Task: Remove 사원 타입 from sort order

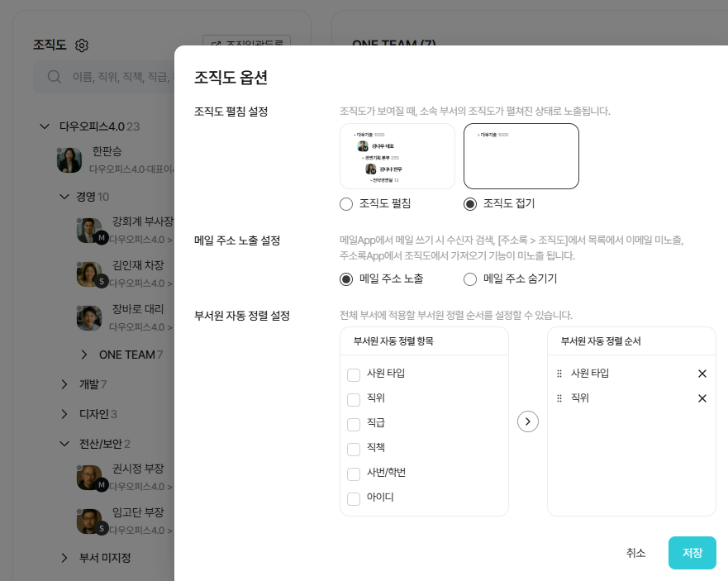Action: pyautogui.click(x=702, y=374)
